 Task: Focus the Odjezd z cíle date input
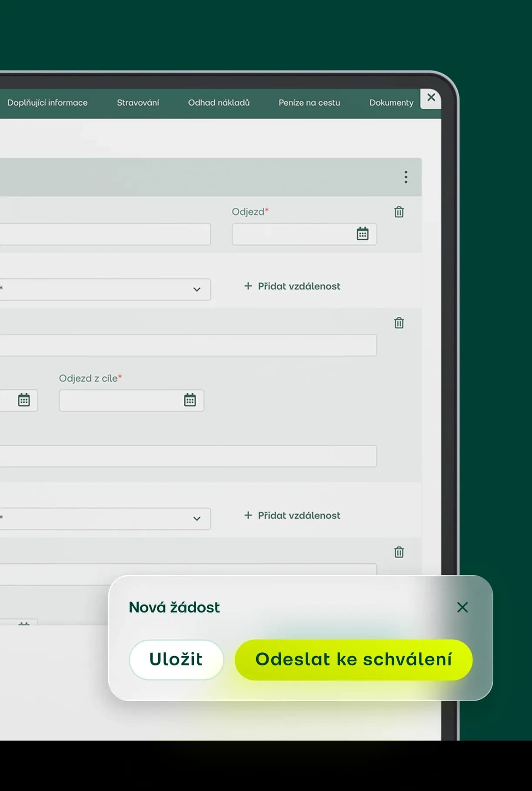pyautogui.click(x=120, y=400)
